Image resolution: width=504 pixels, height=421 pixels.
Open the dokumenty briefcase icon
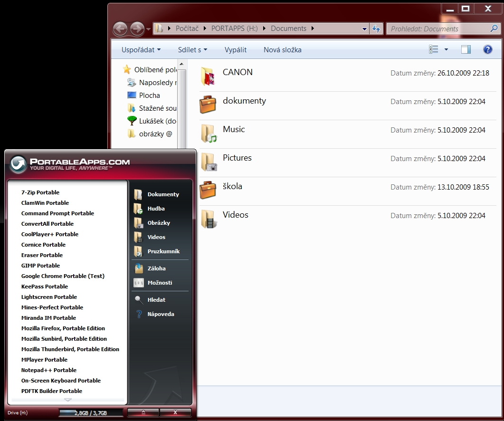coord(208,105)
